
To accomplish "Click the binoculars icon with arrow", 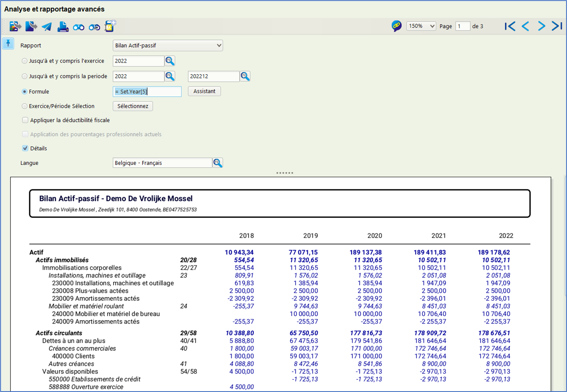I will tap(94, 28).
